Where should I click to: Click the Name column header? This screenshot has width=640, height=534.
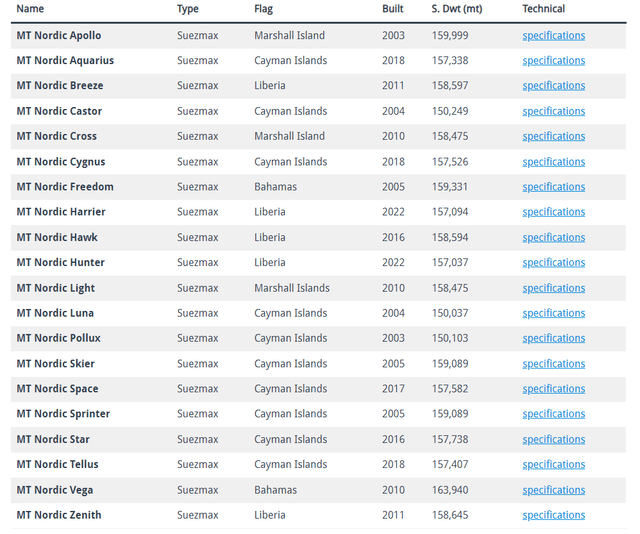pos(30,9)
